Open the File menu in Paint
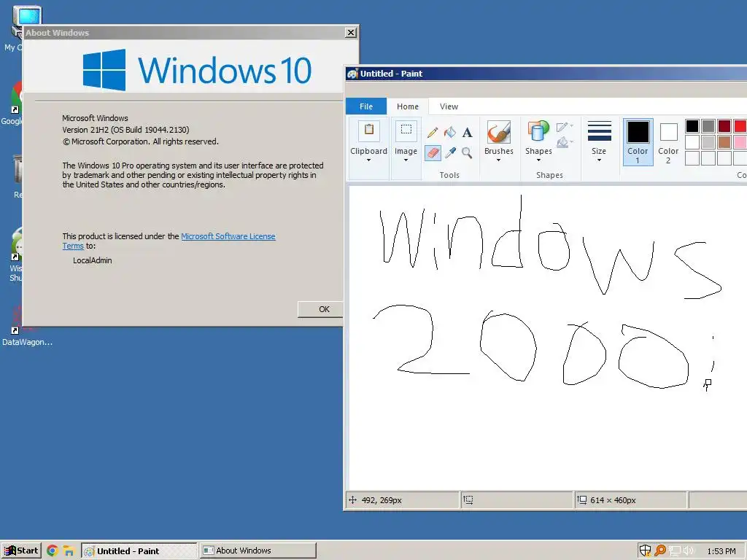Screen dimensions: 747x560 point(366,106)
